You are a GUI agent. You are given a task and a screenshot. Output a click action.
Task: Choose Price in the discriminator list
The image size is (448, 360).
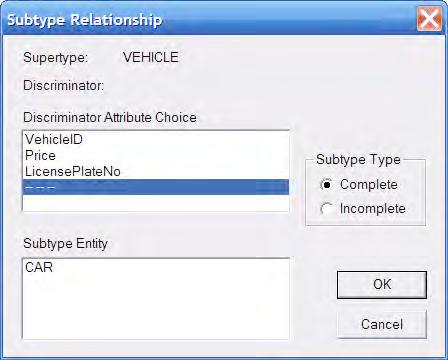click(156, 155)
